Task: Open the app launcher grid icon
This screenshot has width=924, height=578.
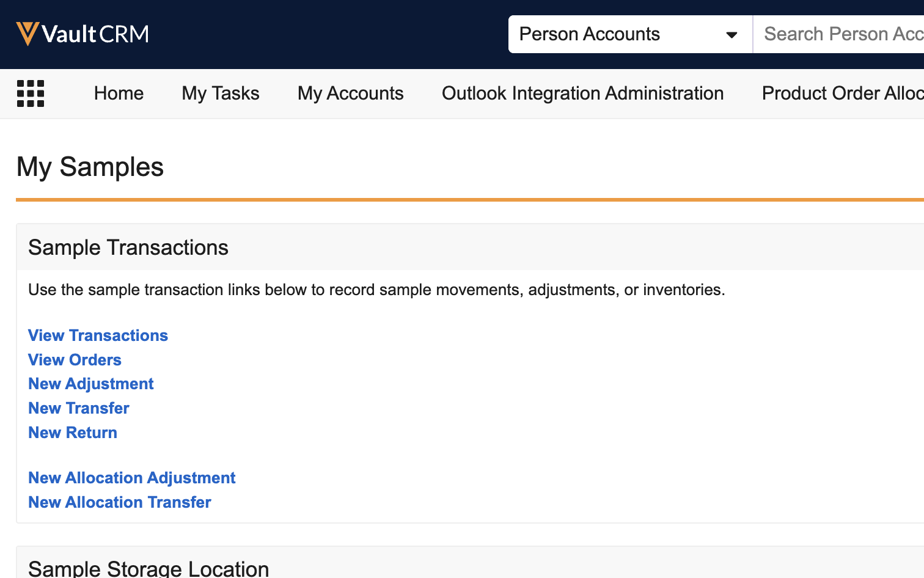Action: 31,93
